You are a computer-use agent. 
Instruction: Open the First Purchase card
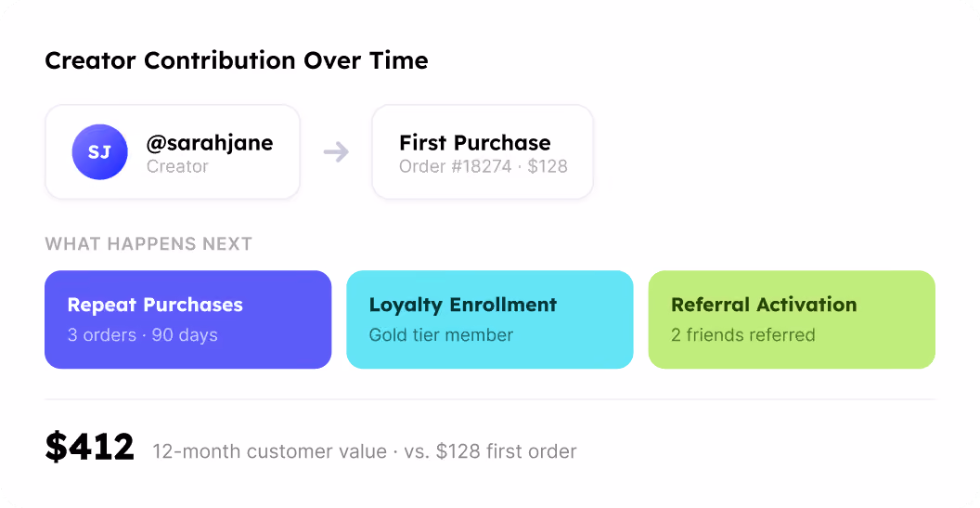(x=483, y=152)
